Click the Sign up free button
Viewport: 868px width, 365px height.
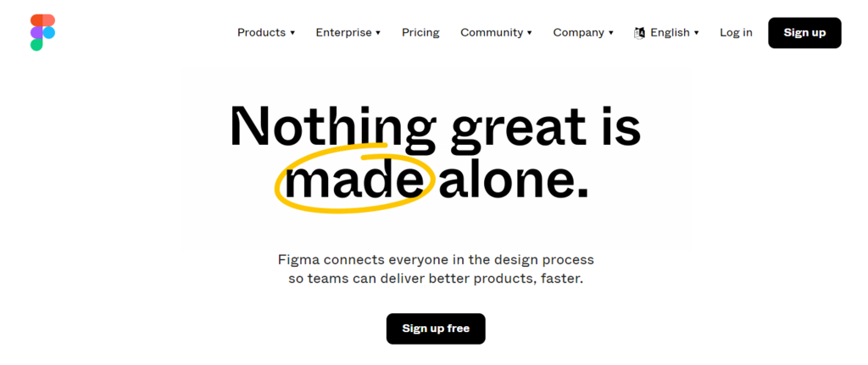(x=436, y=329)
